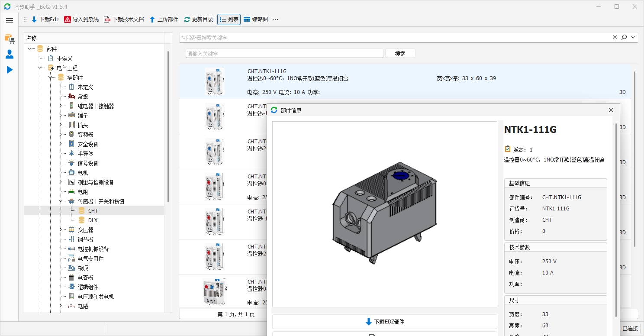The image size is (644, 336).
Task: Click thumbnail of CHT.NTK1-111G list row
Action: (215, 81)
